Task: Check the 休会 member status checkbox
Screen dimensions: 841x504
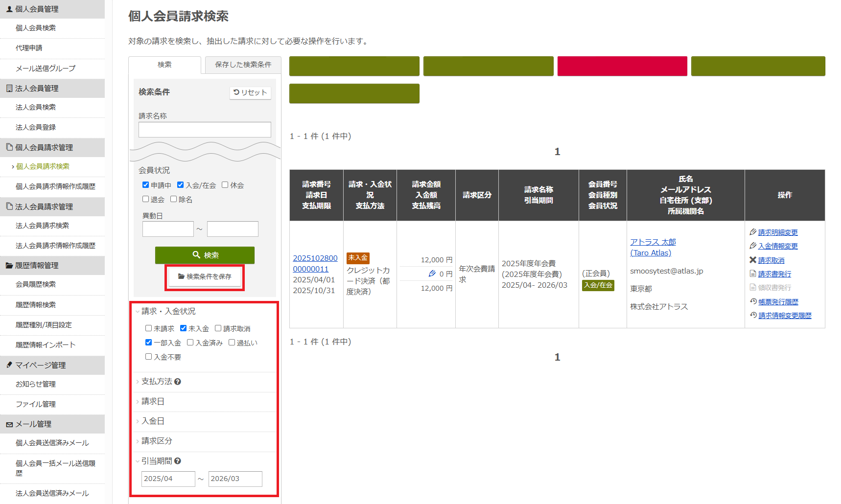Action: (225, 185)
